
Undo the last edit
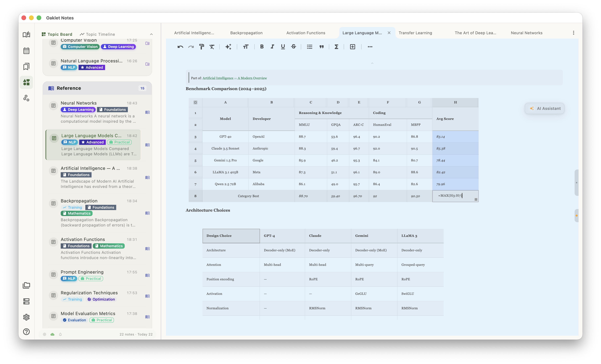pos(180,47)
